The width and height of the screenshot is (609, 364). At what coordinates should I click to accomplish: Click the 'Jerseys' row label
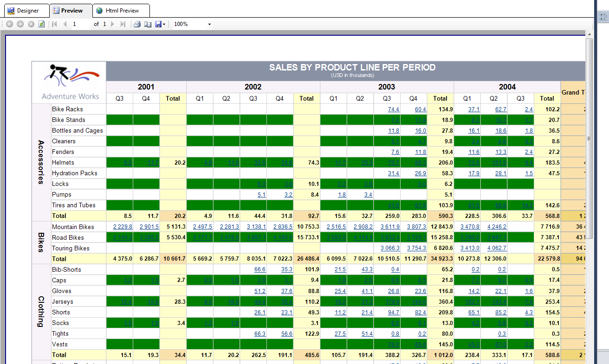click(x=63, y=301)
